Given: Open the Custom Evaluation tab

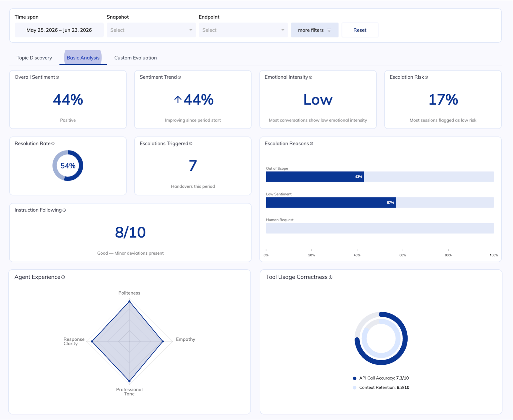Looking at the screenshot, I should [135, 58].
